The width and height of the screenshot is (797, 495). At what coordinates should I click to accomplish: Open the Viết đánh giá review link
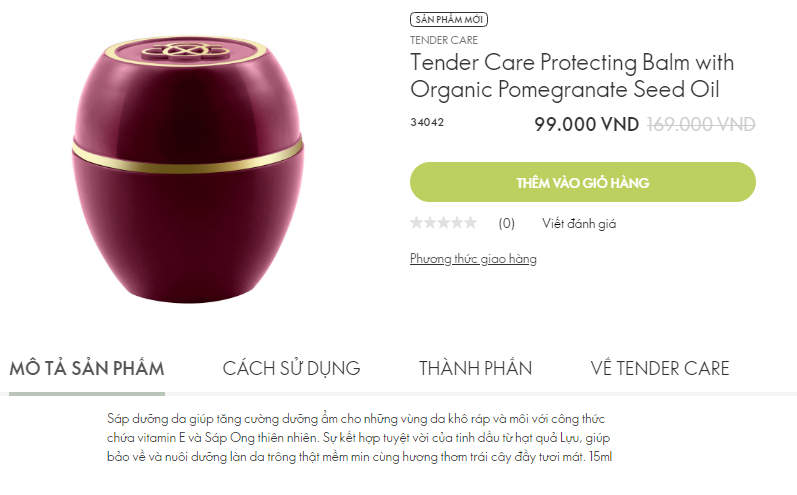coord(579,223)
